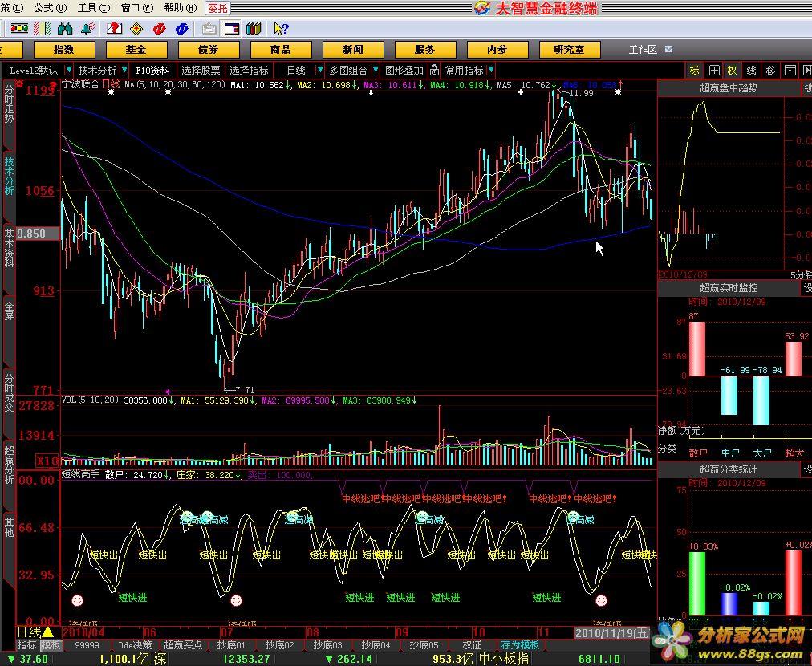Image resolution: width=812 pixels, height=666 pixels.
Task: Open the 指数 category button
Action: (64, 50)
